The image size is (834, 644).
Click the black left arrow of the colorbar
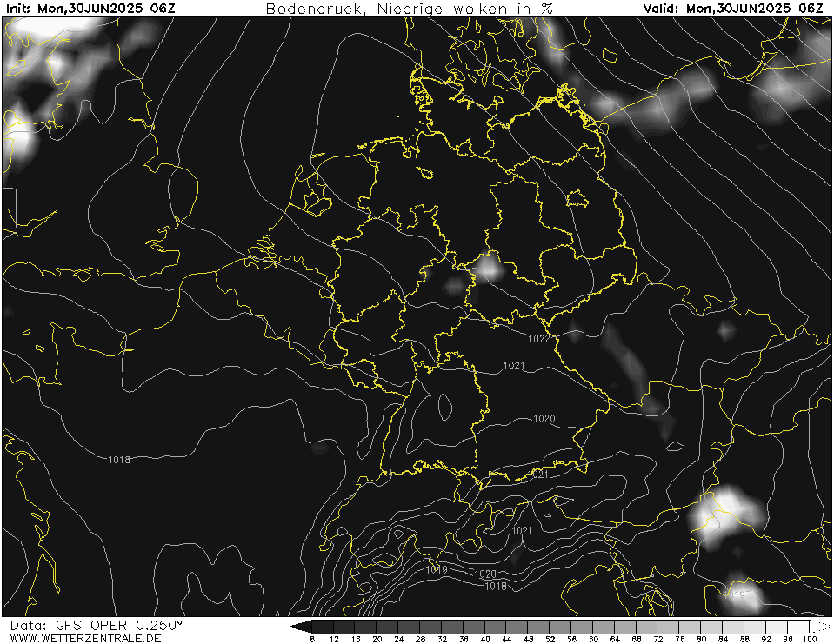click(x=302, y=627)
